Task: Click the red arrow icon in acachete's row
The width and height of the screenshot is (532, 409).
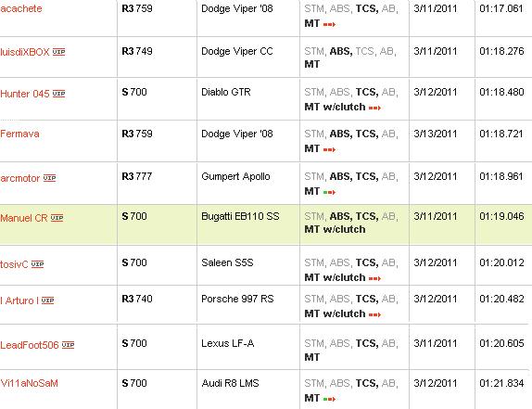Action: click(329, 24)
